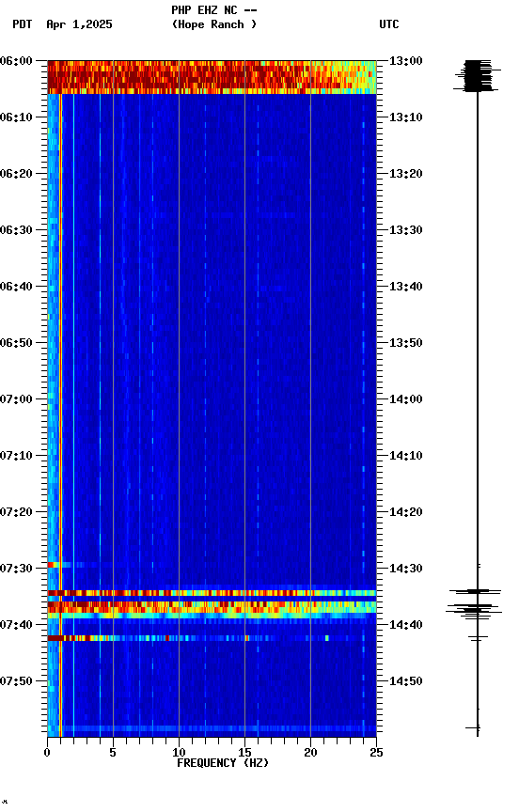
Task: Click the '06:10' PDT time label
Action: pos(16,117)
